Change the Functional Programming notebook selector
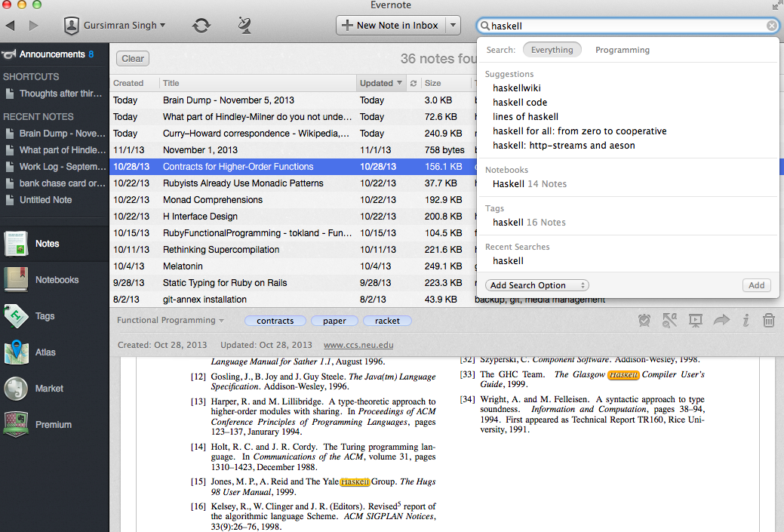The width and height of the screenshot is (784, 532). pyautogui.click(x=171, y=320)
